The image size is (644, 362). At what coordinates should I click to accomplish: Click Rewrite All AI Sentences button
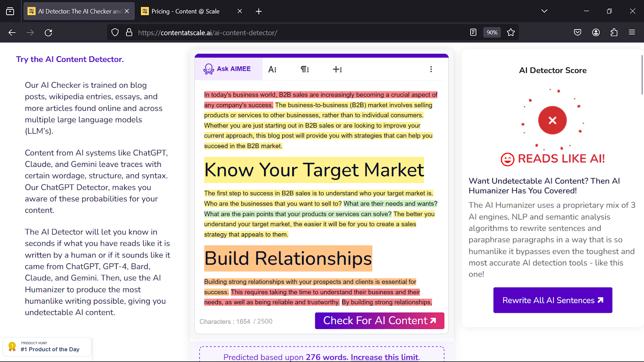552,300
